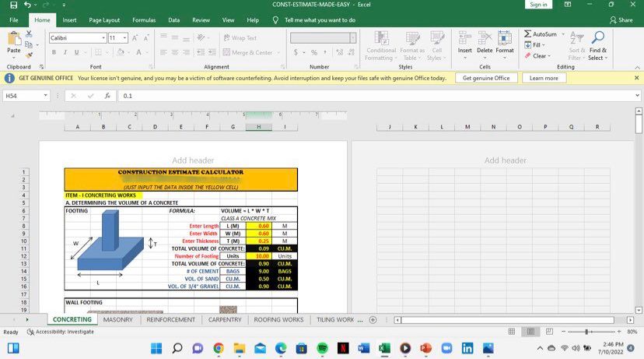Click Merge & Center button
644x359 pixels.
tap(247, 53)
